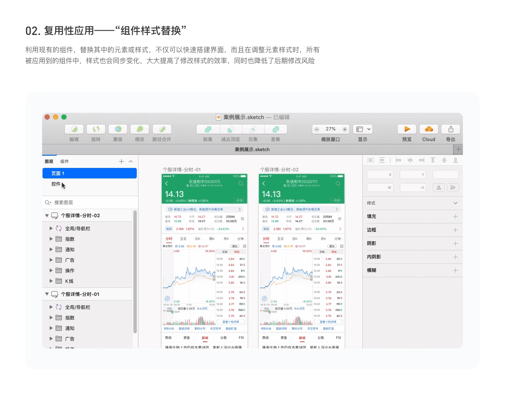Click the 蒙版 (Mask) tool icon
The height and width of the screenshot is (420, 505).
pyautogui.click(x=117, y=129)
